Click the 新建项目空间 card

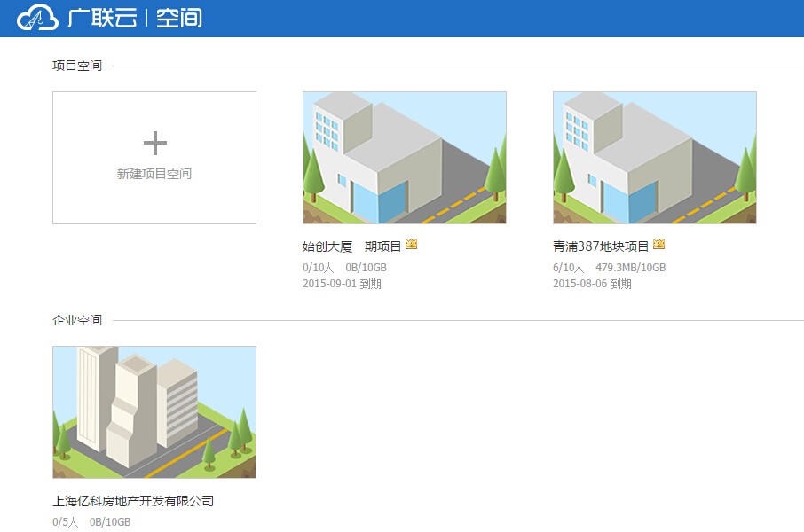tap(154, 157)
